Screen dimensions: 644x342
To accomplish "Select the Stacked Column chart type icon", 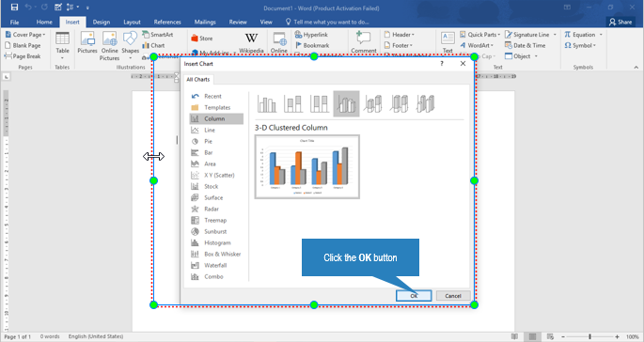I will click(x=293, y=103).
